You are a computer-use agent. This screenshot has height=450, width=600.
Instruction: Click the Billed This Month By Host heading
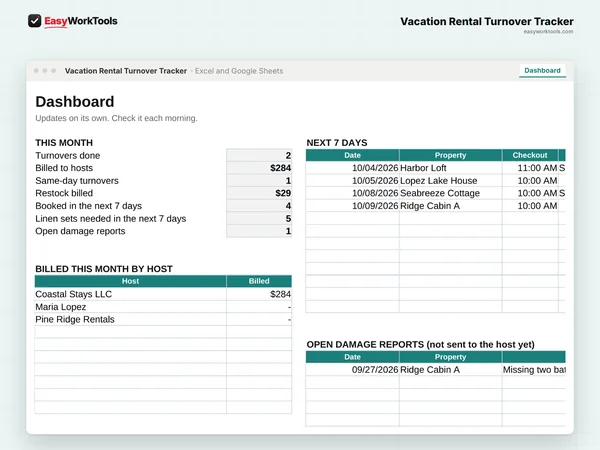click(104, 269)
